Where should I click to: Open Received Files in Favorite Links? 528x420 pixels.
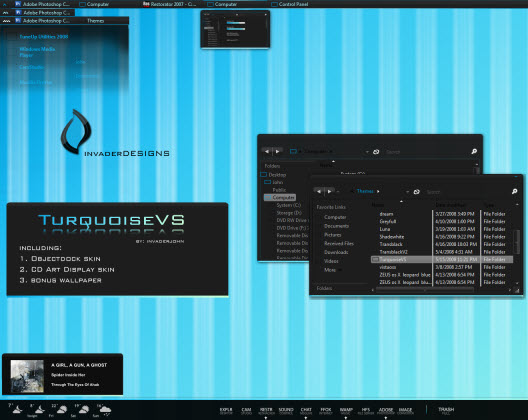[x=339, y=244]
